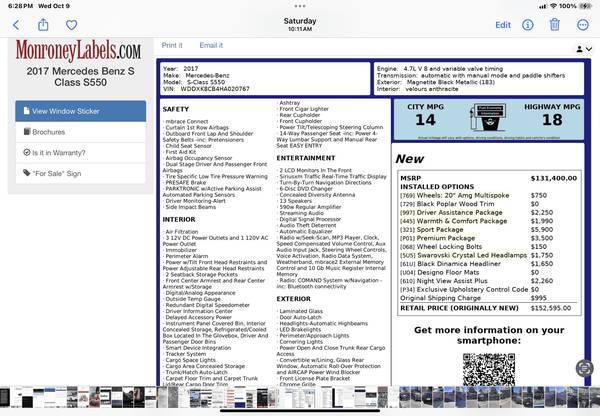Open the more options ellipsis icon

(x=583, y=25)
